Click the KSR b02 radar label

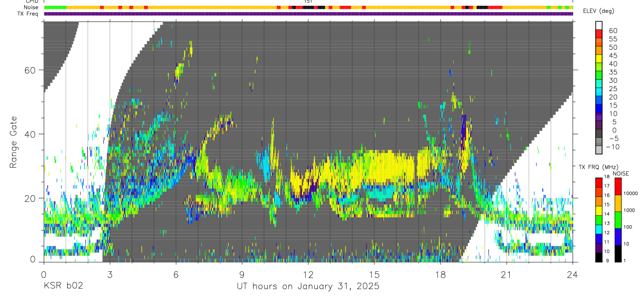click(63, 287)
